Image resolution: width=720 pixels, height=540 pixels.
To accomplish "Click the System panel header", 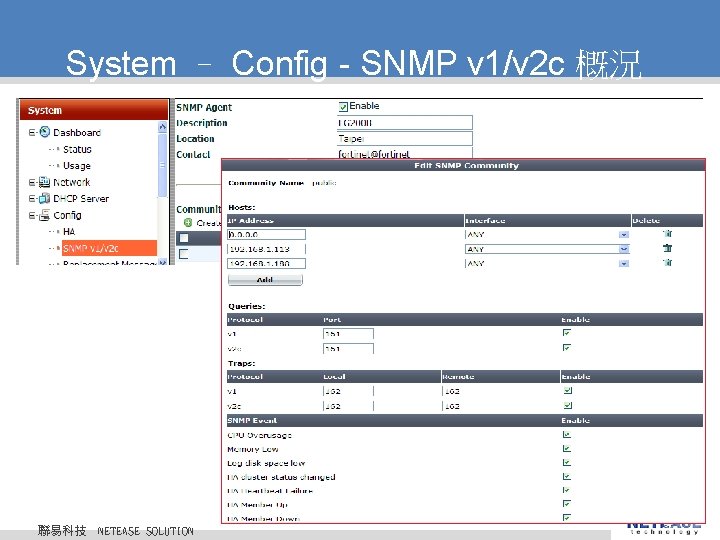I will [94, 110].
